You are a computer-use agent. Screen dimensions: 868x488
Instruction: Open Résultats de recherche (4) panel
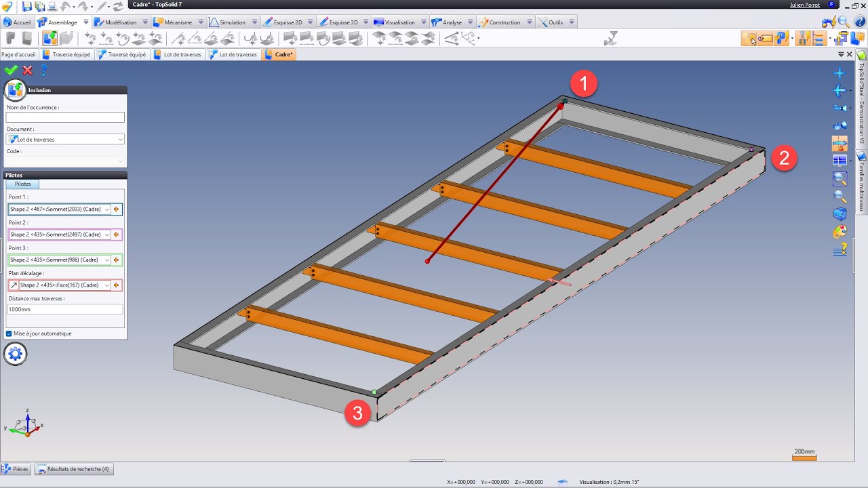point(73,469)
